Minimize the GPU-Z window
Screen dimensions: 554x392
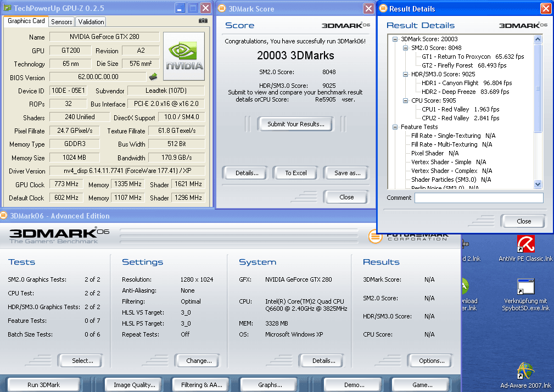point(180,8)
